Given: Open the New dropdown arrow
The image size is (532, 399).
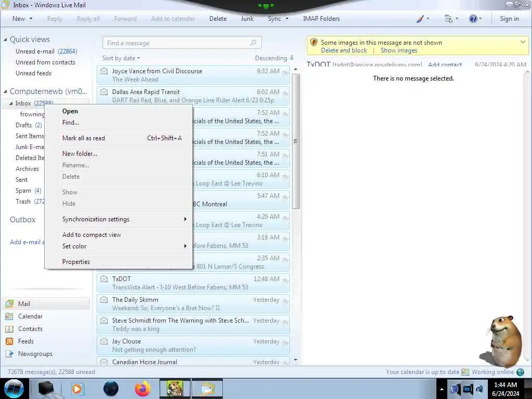Looking at the screenshot, I should pos(31,19).
